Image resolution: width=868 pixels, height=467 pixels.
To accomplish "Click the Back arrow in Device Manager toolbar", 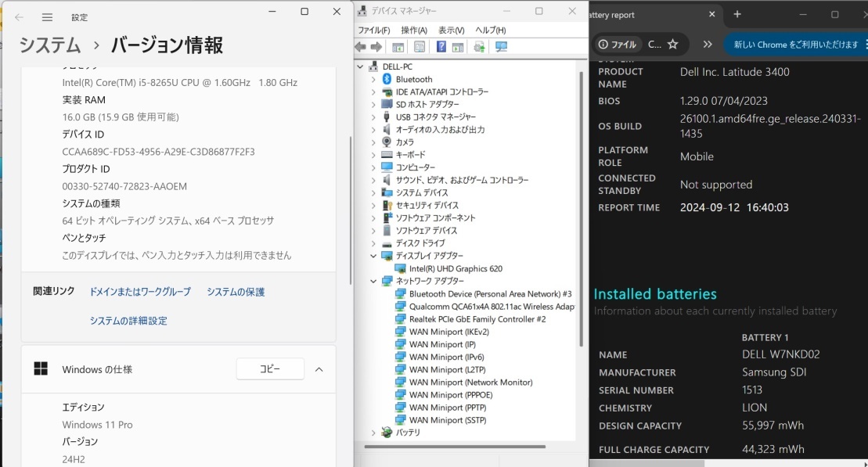I will (360, 47).
